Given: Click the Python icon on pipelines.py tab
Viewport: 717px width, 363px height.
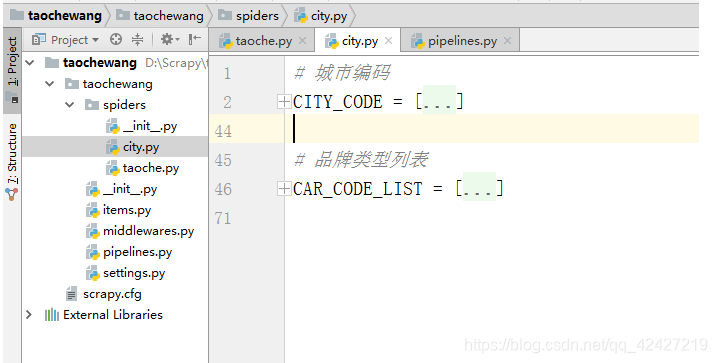Looking at the screenshot, I should (417, 41).
